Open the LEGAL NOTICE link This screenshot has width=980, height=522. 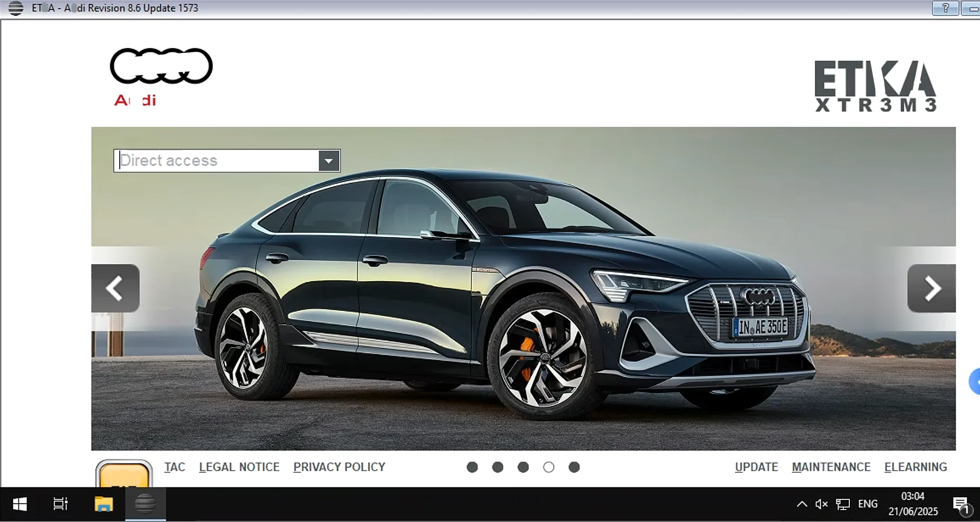pyautogui.click(x=239, y=467)
